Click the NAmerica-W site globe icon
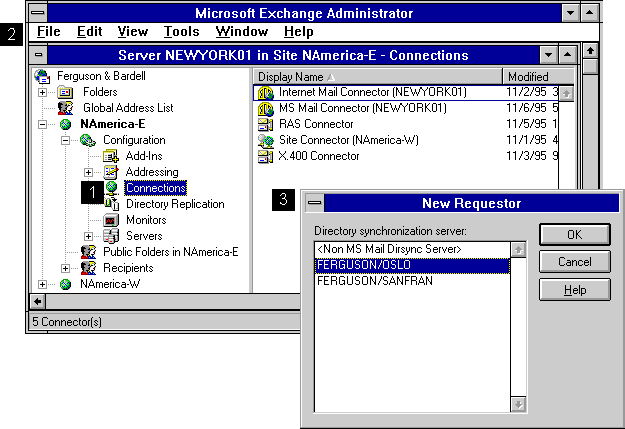Viewport: 625px width, 429px height. (x=65, y=284)
